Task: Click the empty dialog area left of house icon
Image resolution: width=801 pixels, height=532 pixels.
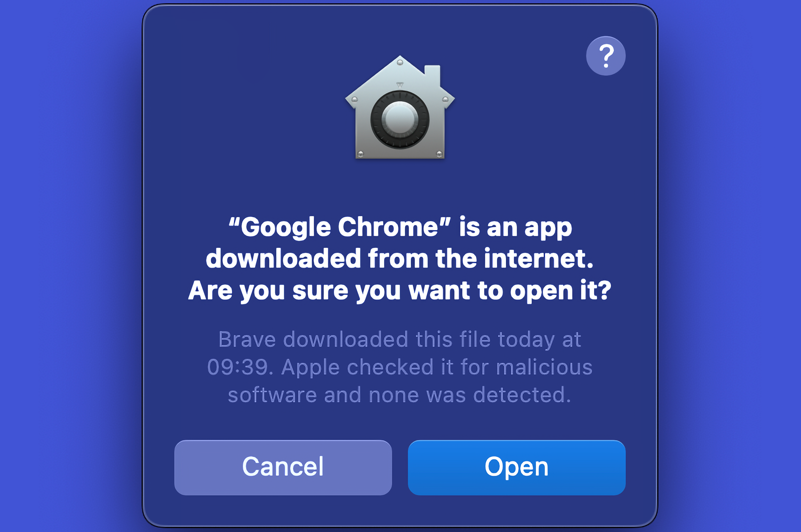Action: [x=244, y=109]
